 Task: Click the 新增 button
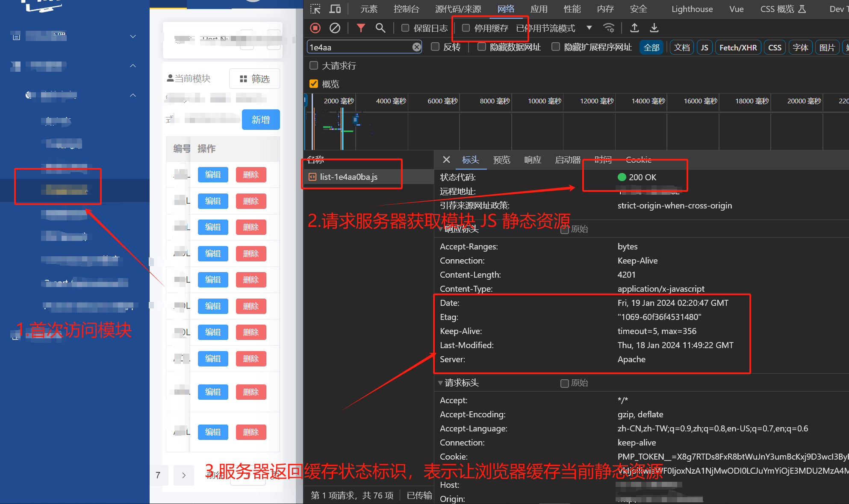pos(261,120)
